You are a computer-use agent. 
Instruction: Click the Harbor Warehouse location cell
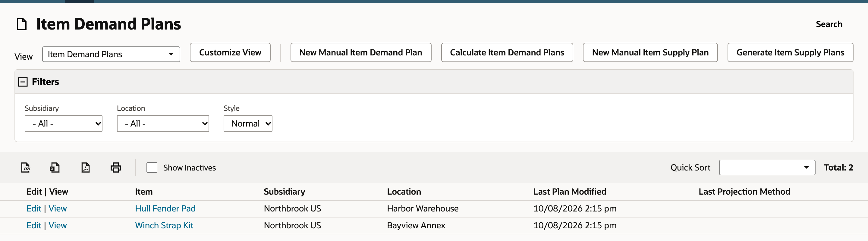coord(423,209)
